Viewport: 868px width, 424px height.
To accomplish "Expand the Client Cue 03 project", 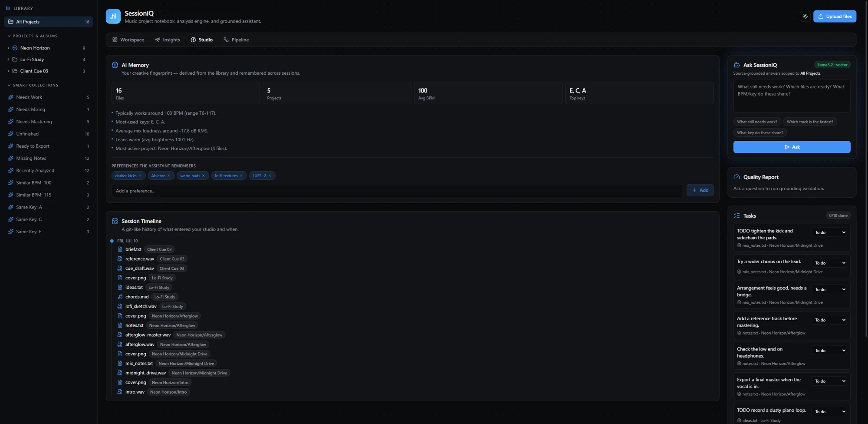I will tap(8, 71).
